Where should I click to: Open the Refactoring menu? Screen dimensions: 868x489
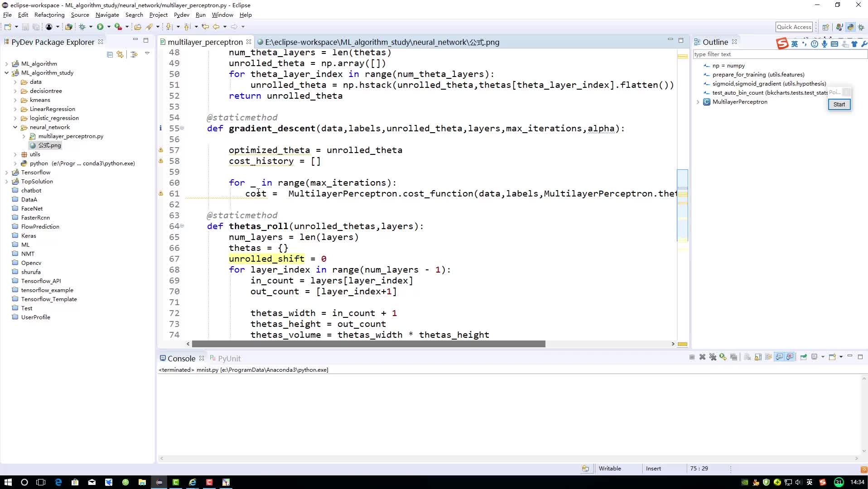49,15
